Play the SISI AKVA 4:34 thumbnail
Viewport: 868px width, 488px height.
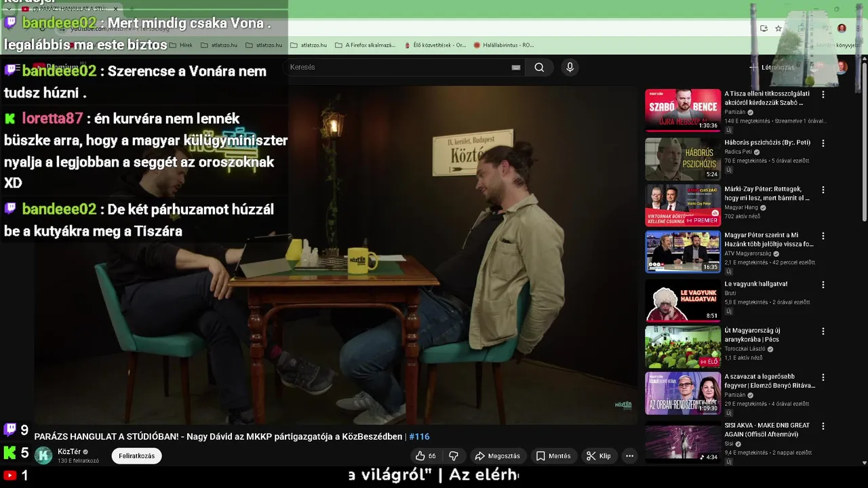point(683,441)
